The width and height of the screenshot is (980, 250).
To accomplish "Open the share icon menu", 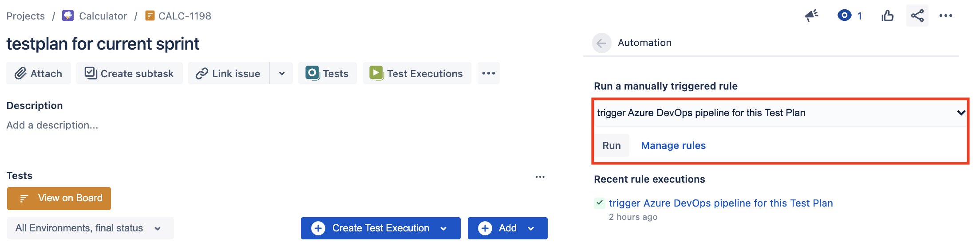I will click(917, 16).
